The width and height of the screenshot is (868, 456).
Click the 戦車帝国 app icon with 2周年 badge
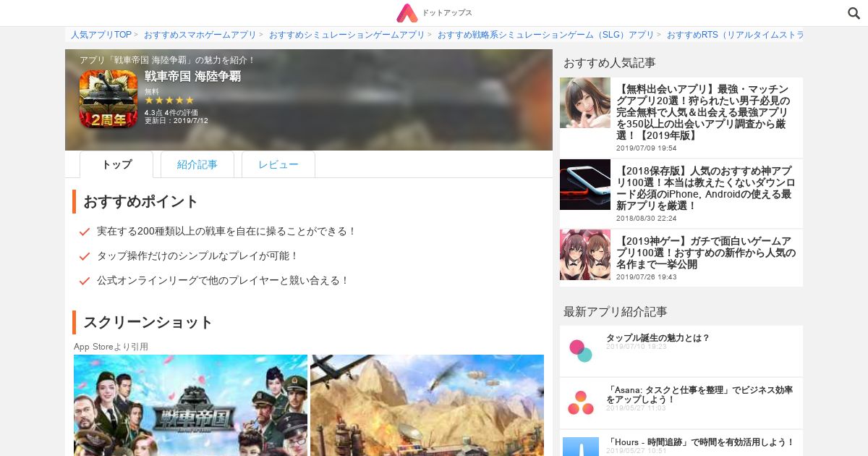(109, 99)
